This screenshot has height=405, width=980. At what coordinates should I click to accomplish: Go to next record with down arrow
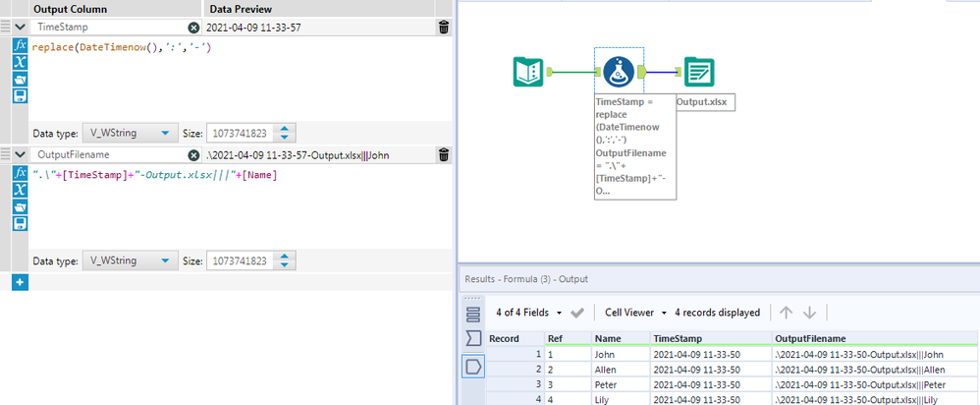(809, 313)
